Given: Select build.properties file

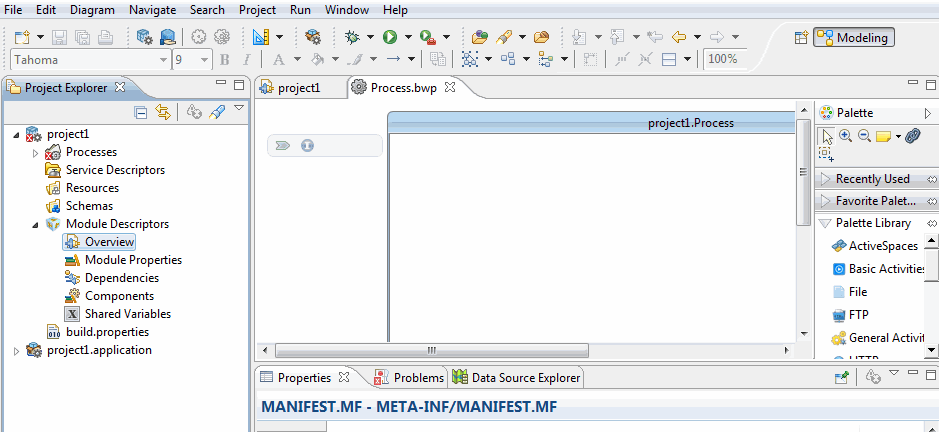Looking at the screenshot, I should point(107,332).
